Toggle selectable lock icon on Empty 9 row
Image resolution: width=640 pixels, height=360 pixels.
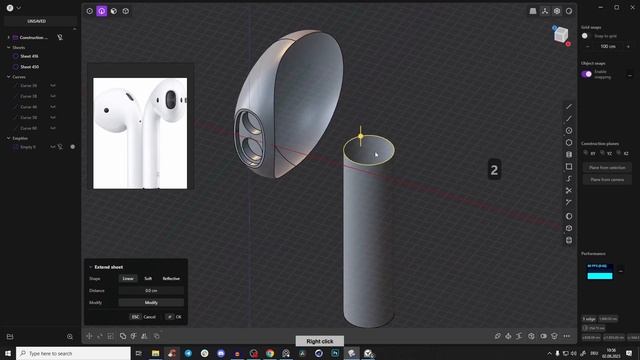[60, 147]
